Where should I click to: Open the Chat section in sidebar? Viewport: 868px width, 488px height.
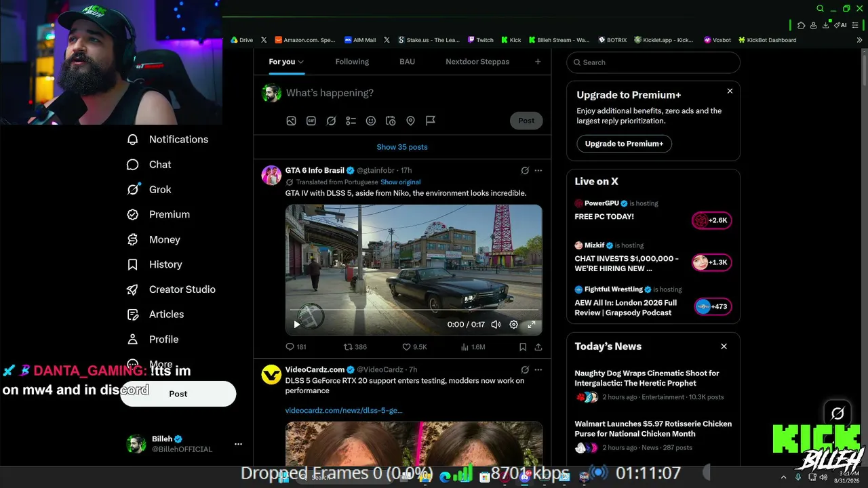pyautogui.click(x=149, y=165)
